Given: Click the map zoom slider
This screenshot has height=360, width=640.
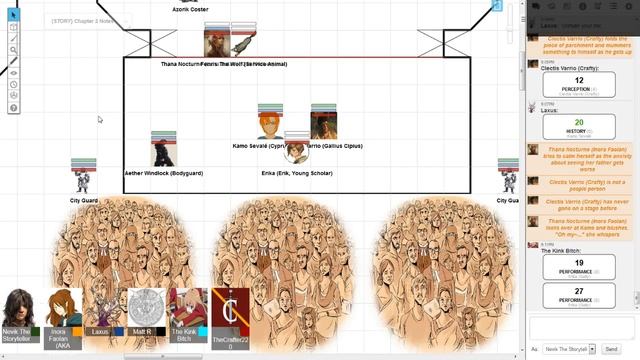Looking at the screenshot, I should (510, 23).
